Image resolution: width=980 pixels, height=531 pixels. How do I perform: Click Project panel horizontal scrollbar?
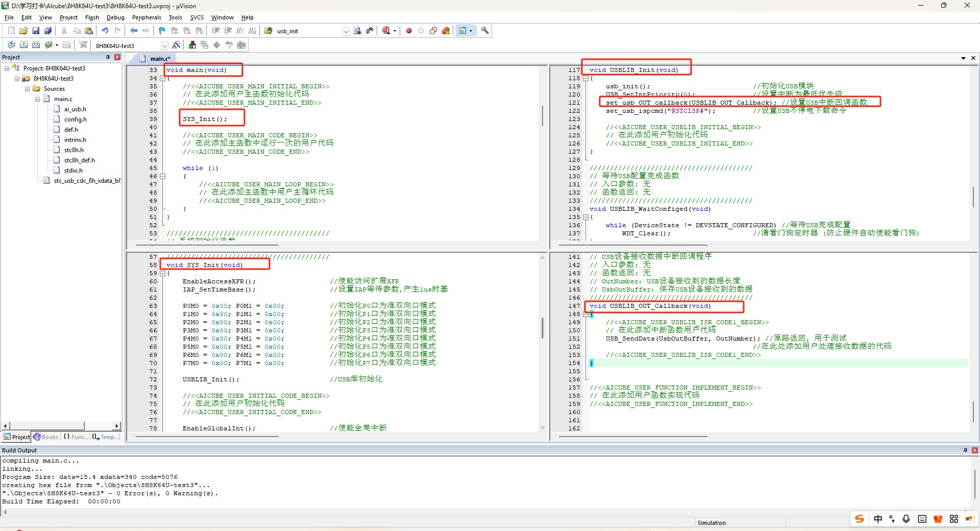click(47, 426)
